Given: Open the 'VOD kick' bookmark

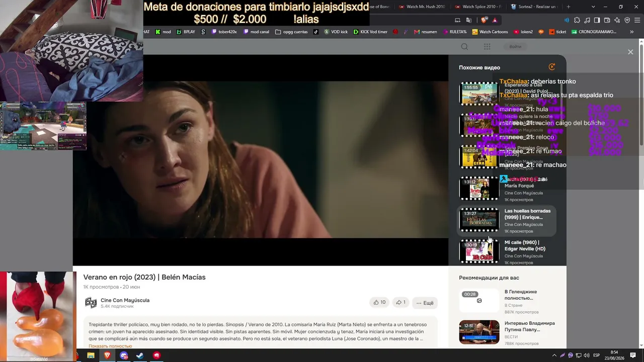Looking at the screenshot, I should (336, 32).
